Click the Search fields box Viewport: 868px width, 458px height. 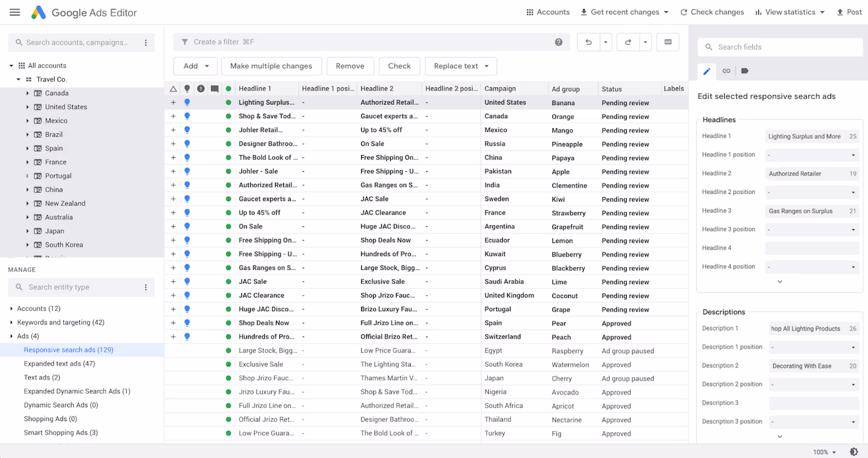[x=780, y=47]
